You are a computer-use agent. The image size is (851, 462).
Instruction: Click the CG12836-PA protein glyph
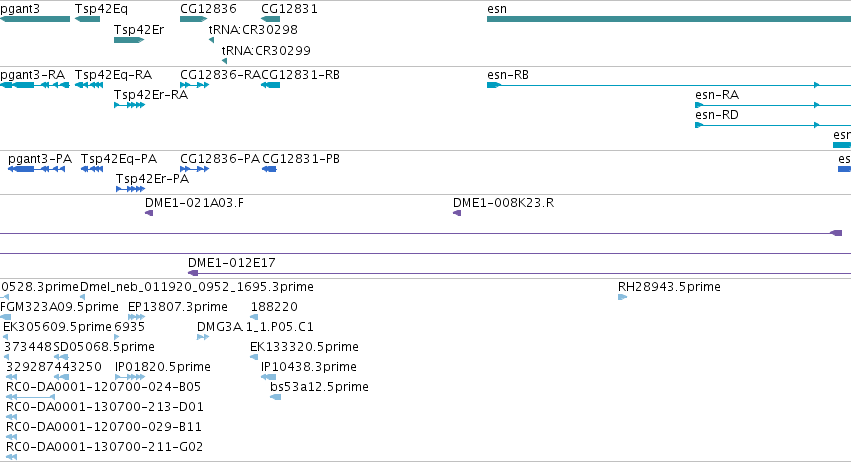click(x=194, y=169)
